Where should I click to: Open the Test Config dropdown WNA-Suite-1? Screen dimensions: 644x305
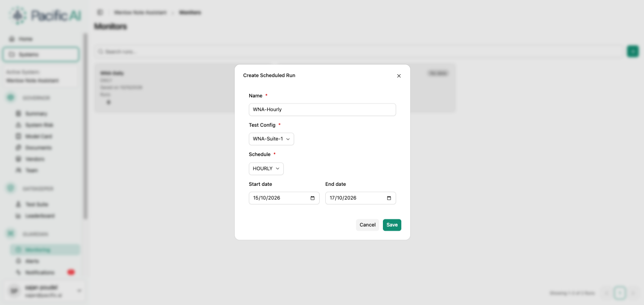click(271, 139)
